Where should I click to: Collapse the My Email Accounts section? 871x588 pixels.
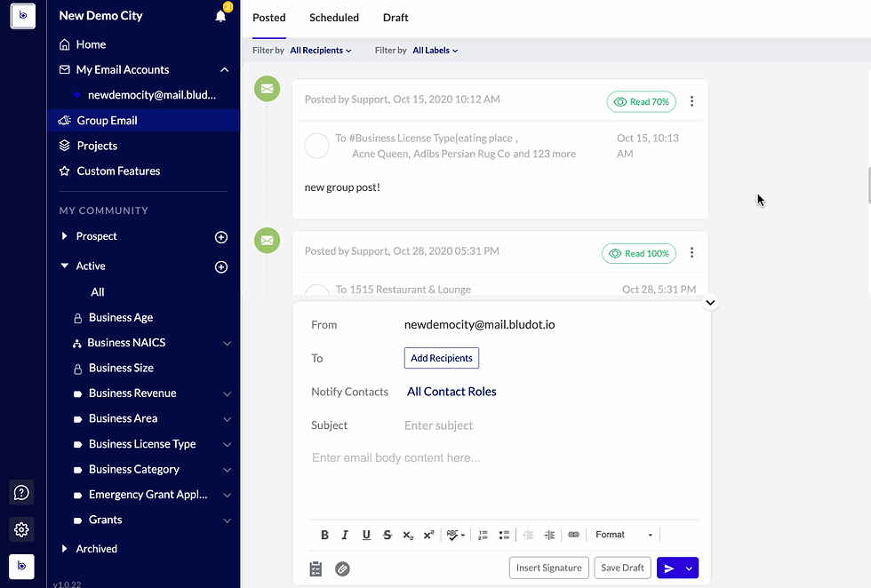coord(224,70)
